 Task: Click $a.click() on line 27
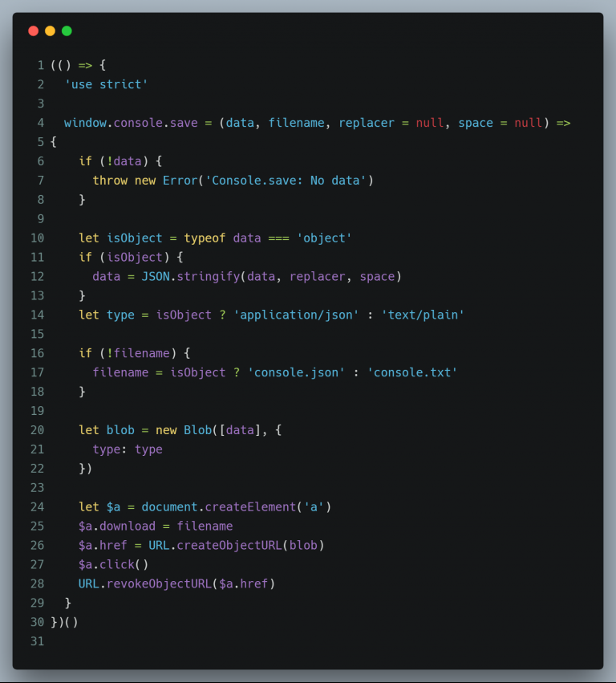(114, 564)
